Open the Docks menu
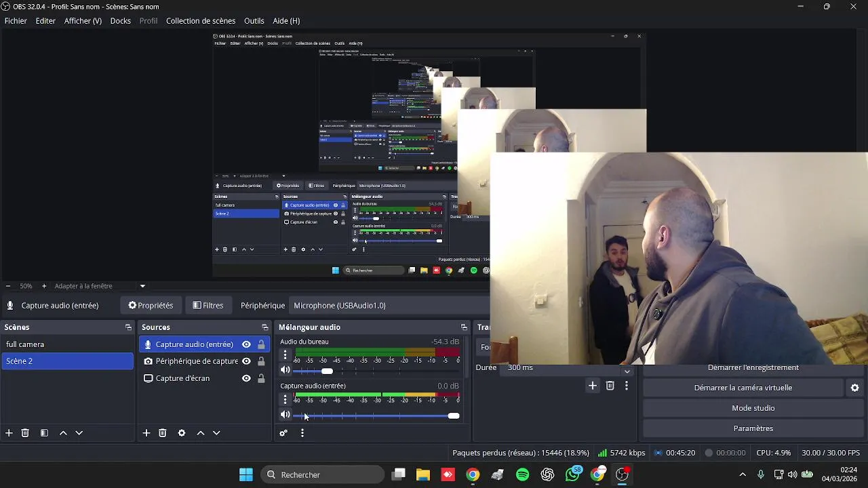Image resolution: width=868 pixels, height=488 pixels. (120, 21)
